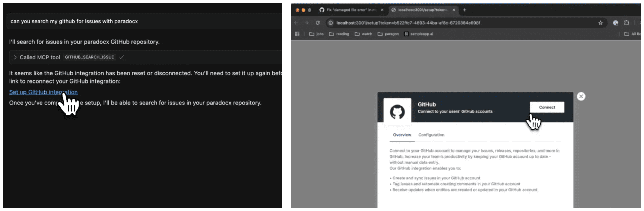Switch to the Configuration tab
Viewport: 644px width, 211px height.
coord(431,135)
